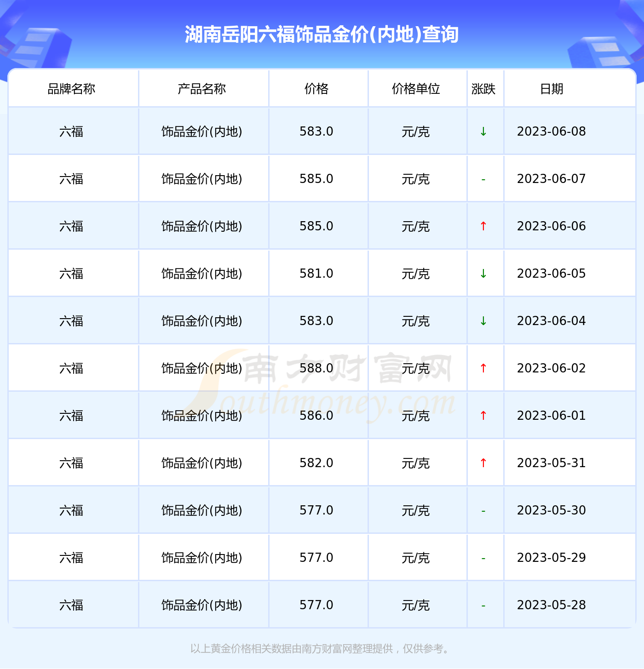The width and height of the screenshot is (644, 669).
Task: Click 六福 brand cell in the 2023-06-08 row
Action: point(71,132)
